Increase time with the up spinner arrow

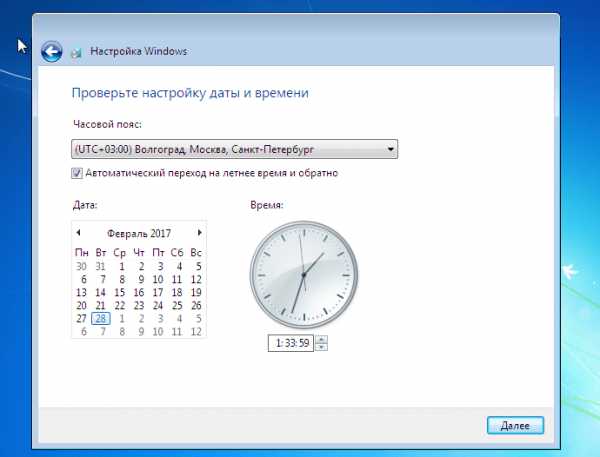tap(322, 339)
